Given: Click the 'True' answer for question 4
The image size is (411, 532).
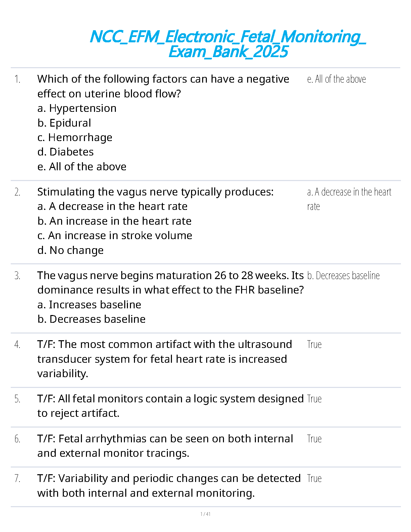Looking at the screenshot, I should tap(314, 345).
